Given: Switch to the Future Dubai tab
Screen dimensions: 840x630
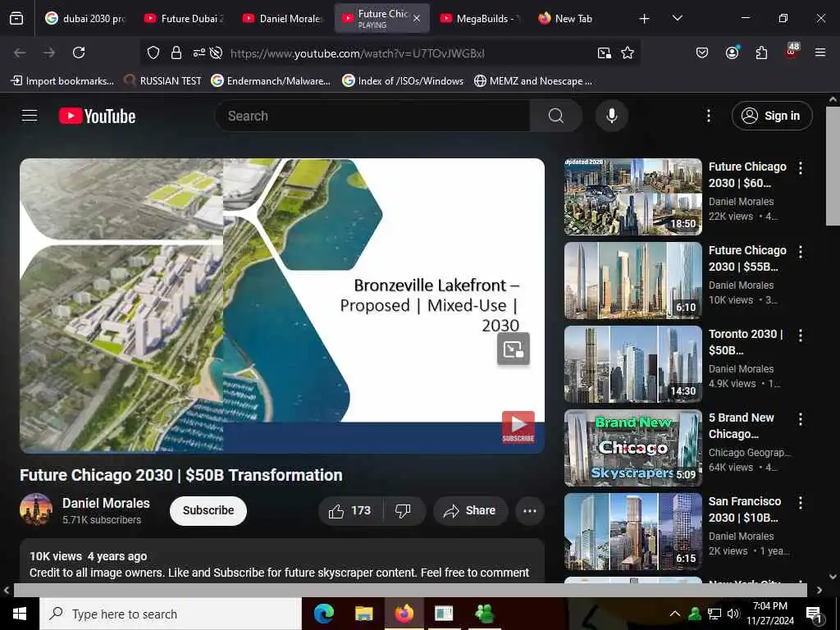Looking at the screenshot, I should (185, 19).
